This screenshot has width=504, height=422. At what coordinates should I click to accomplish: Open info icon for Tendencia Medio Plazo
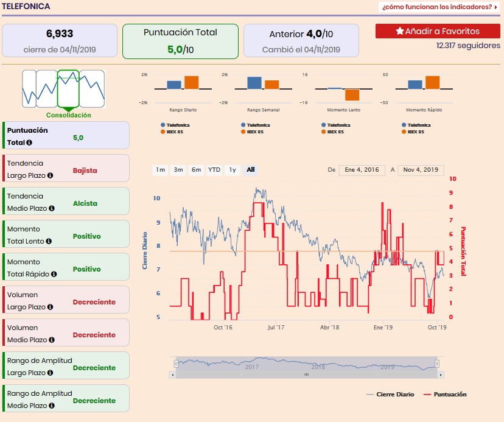pos(52,208)
